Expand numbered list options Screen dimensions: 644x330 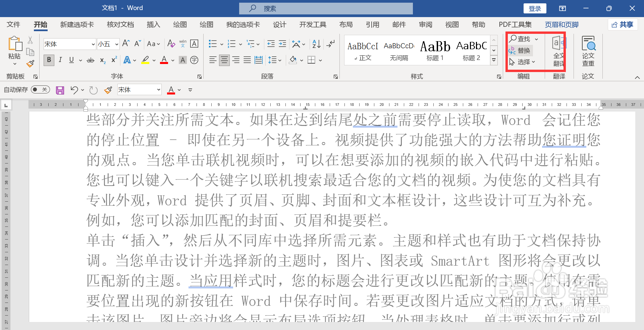(240, 44)
